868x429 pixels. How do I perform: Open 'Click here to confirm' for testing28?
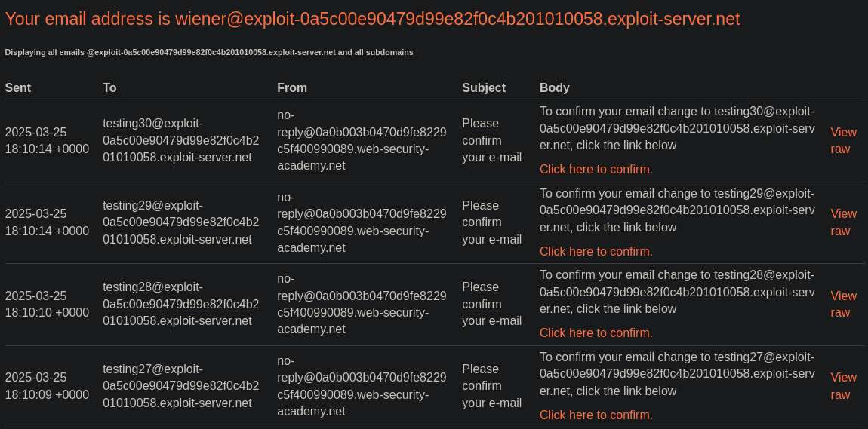point(596,332)
